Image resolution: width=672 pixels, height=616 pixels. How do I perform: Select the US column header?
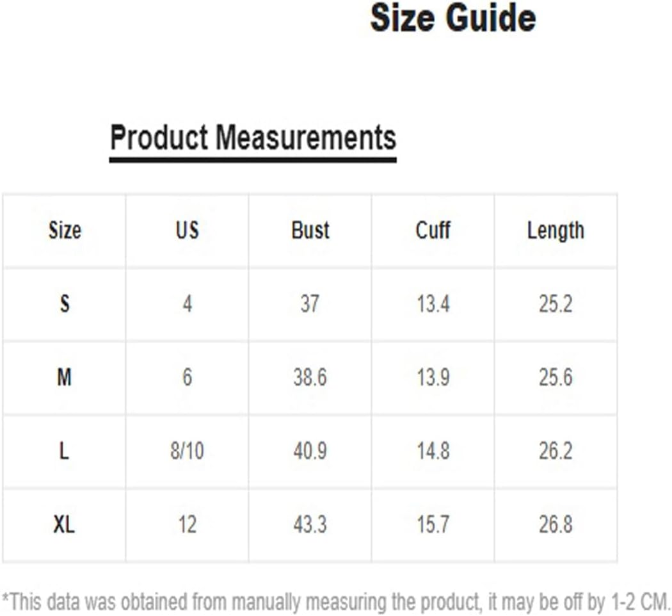click(x=187, y=231)
